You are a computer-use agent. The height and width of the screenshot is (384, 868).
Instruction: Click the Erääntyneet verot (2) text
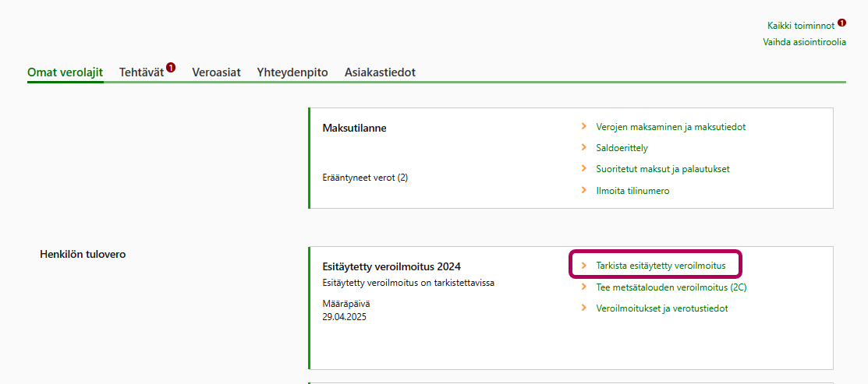pyautogui.click(x=365, y=178)
